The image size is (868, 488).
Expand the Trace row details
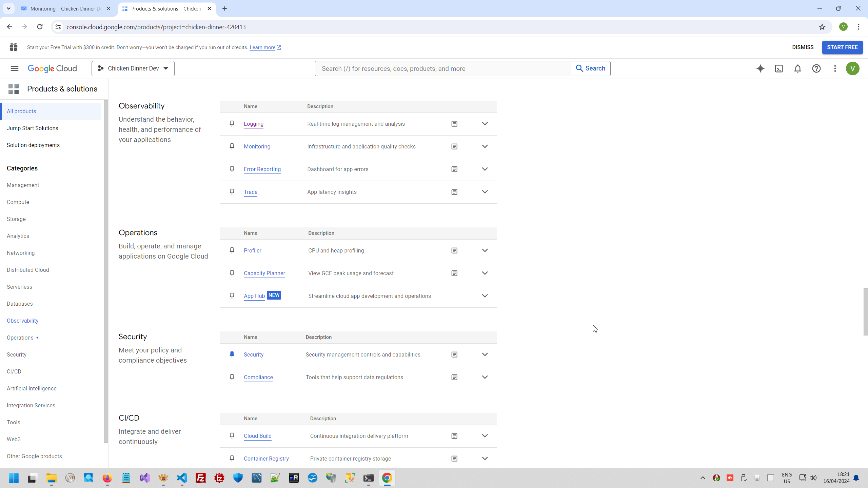(x=485, y=192)
